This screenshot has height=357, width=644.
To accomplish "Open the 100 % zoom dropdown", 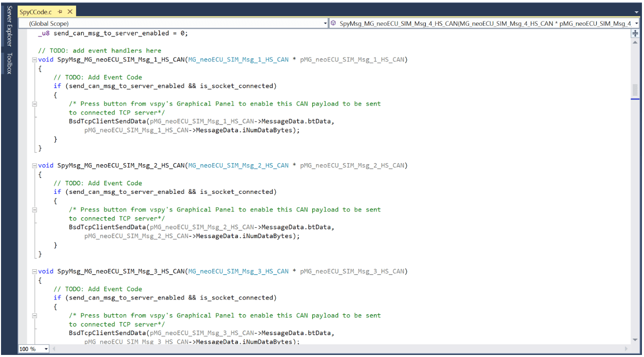I will point(46,349).
